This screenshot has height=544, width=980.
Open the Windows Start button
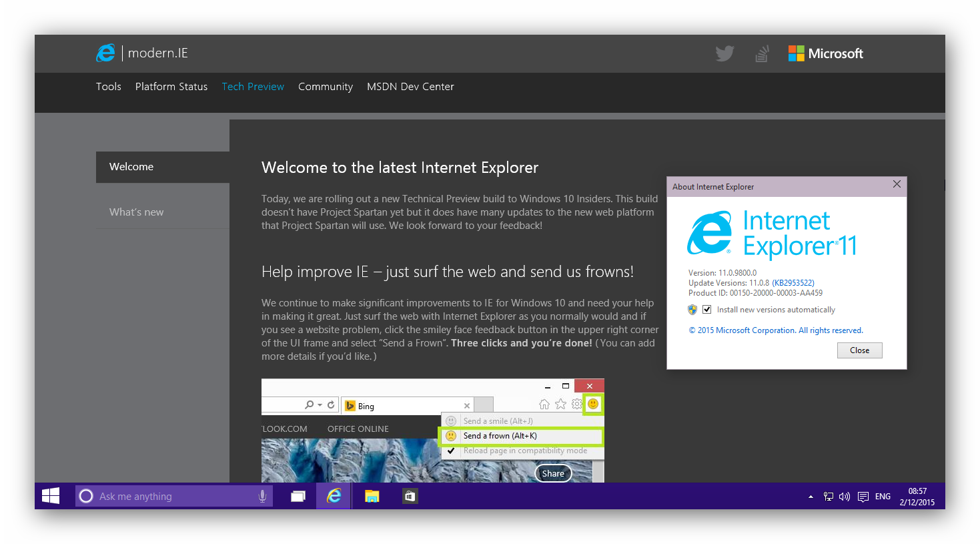point(51,496)
